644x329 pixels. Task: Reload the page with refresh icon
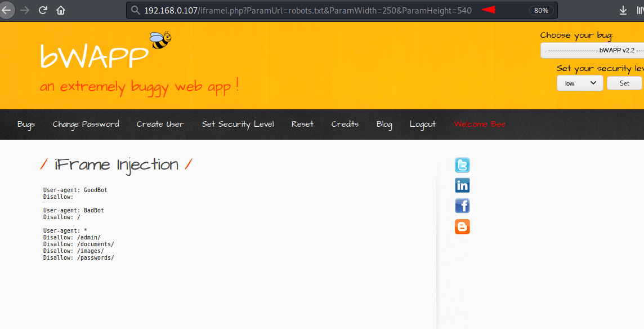43,10
